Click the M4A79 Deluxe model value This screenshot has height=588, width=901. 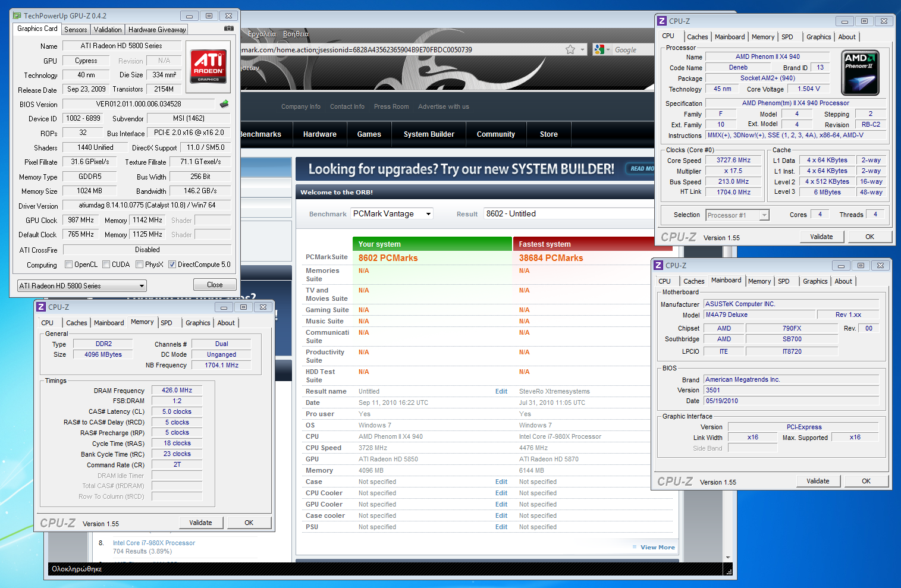(x=759, y=315)
